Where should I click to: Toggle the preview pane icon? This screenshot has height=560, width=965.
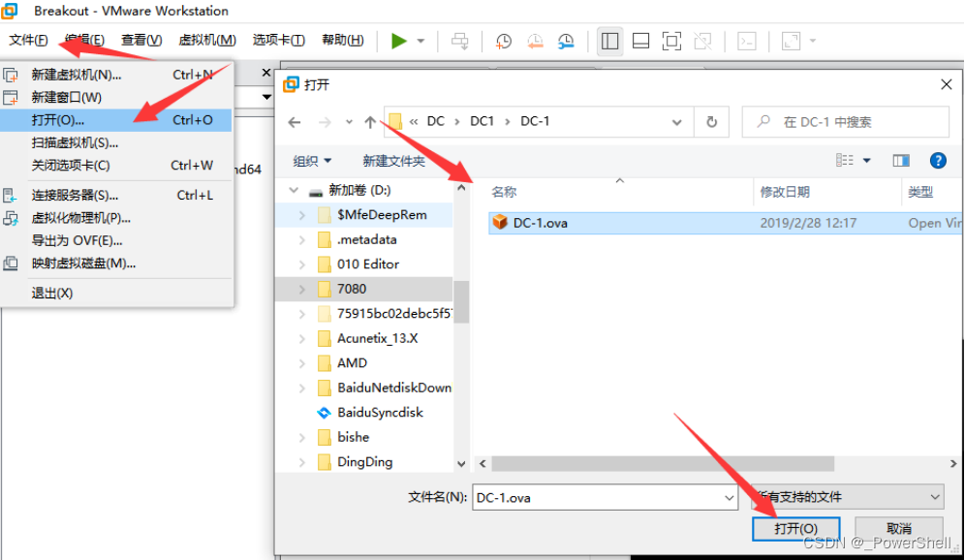point(901,161)
